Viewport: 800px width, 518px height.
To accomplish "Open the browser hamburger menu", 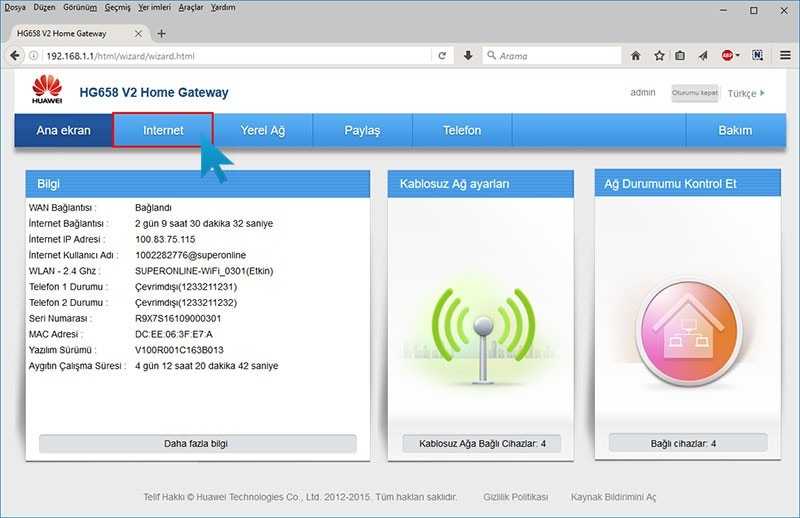I will [x=785, y=55].
